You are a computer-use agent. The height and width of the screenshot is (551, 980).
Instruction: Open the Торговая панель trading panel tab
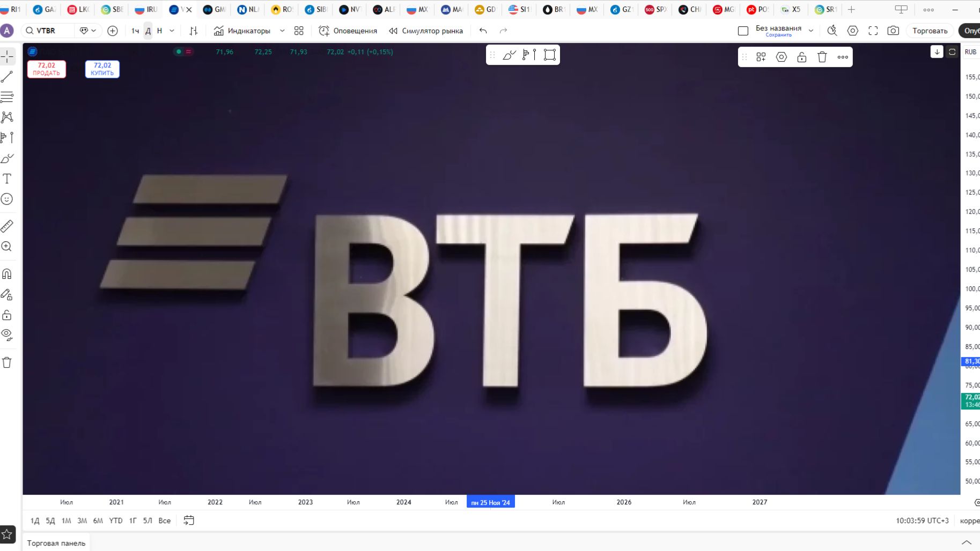point(56,543)
